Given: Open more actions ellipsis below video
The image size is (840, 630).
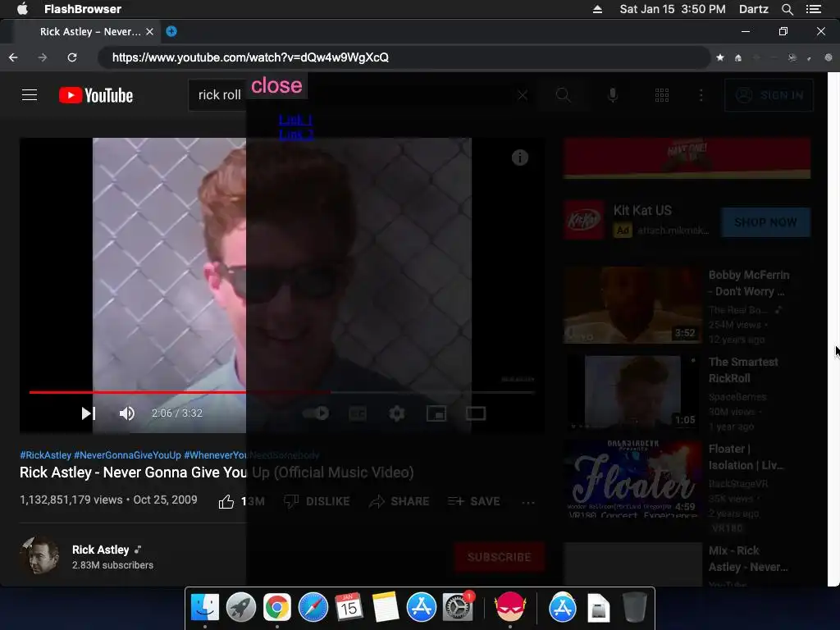Looking at the screenshot, I should 527,503.
